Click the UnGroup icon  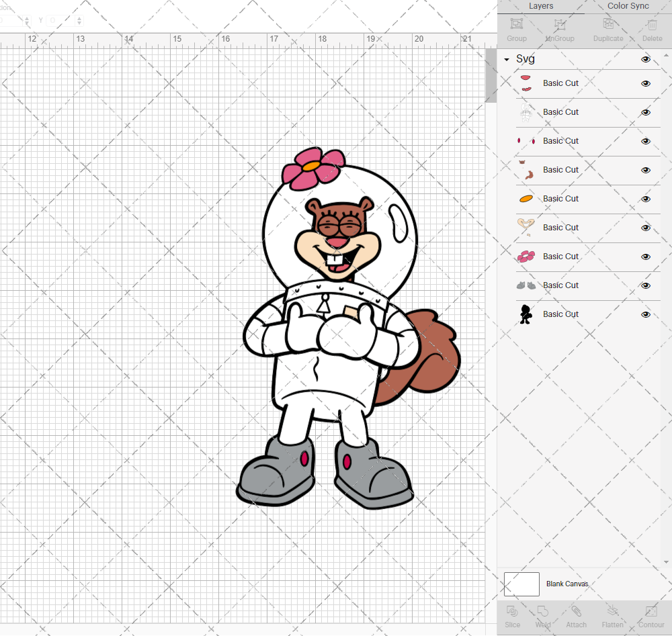[x=559, y=24]
